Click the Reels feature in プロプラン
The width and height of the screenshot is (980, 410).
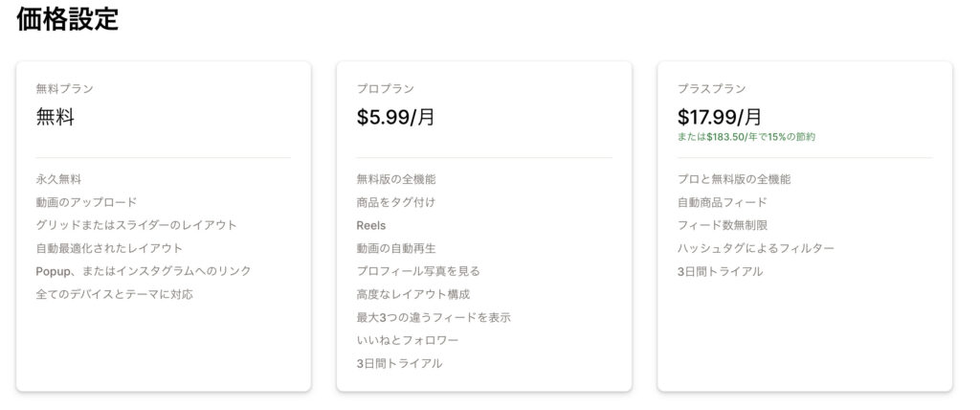point(371,225)
